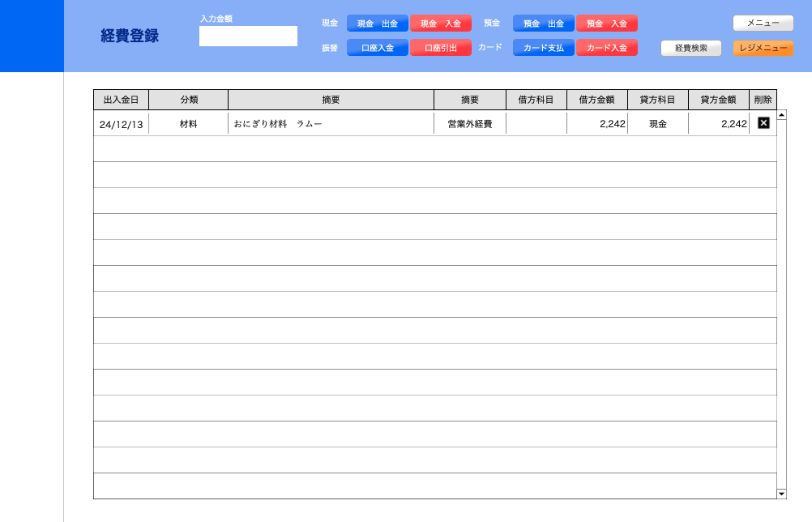
Task: Choose the カード入金 button
Action: coord(606,48)
